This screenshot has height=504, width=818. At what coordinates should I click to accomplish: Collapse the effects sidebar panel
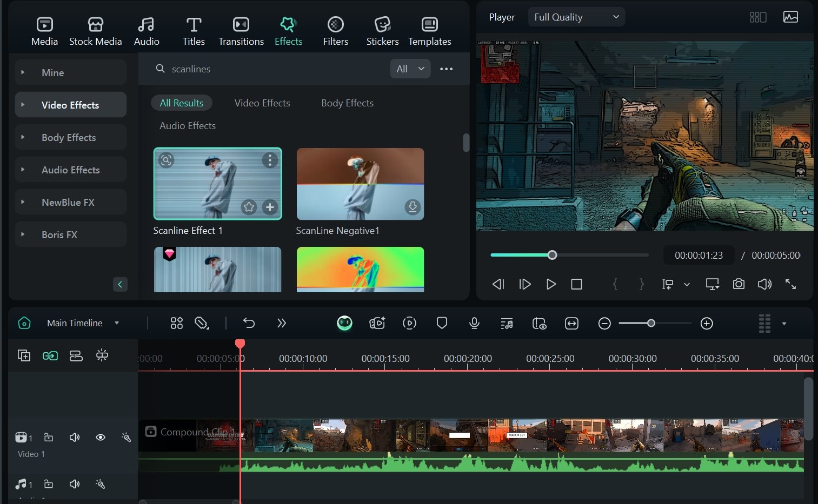(x=120, y=284)
